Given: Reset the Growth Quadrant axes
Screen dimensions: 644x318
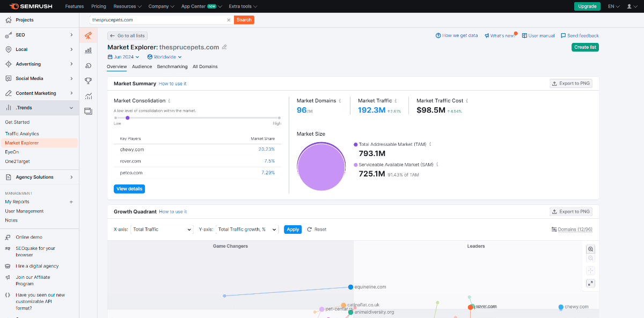Looking at the screenshot, I should (x=317, y=230).
